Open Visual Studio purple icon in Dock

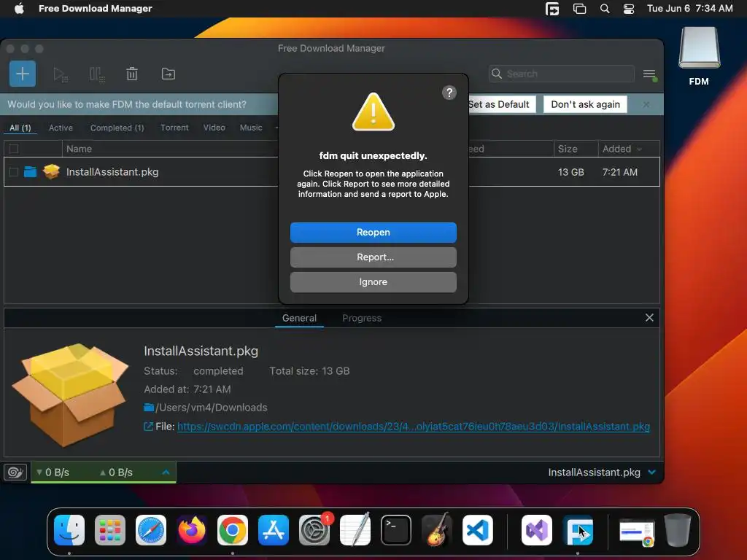tap(536, 530)
